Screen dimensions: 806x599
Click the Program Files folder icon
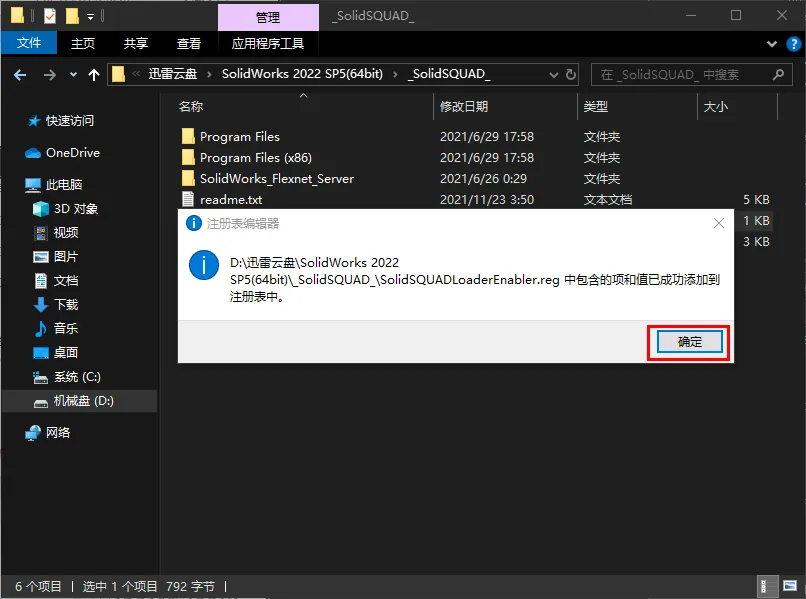188,136
